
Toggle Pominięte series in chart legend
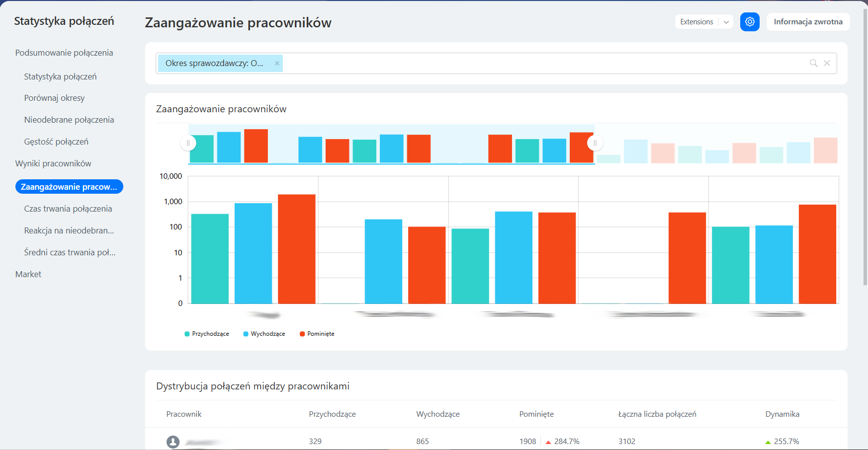point(317,334)
